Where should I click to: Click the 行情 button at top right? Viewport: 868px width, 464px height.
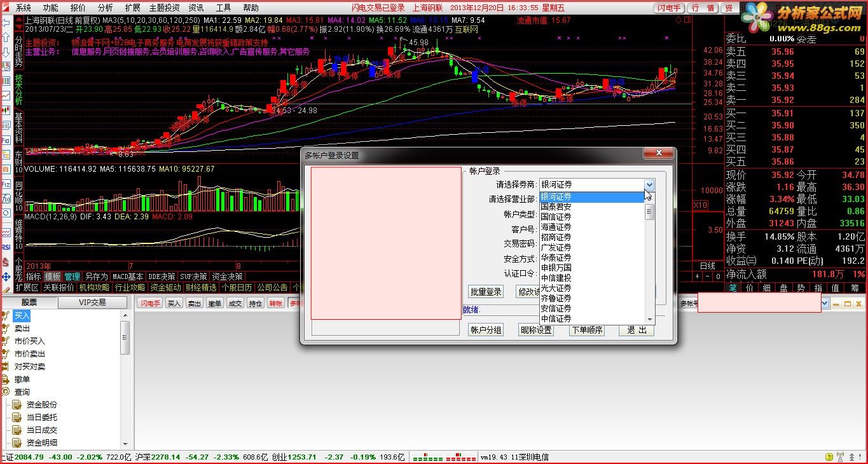pyautogui.click(x=703, y=8)
